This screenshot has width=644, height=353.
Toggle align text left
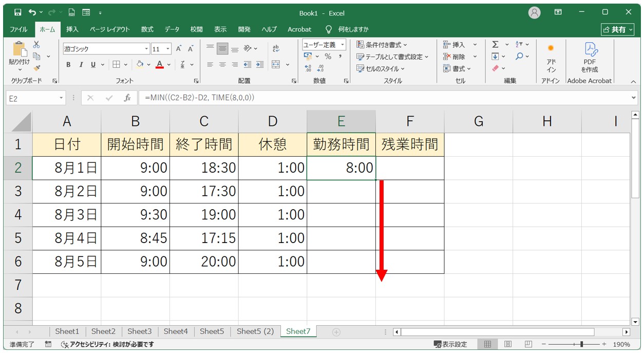coord(210,65)
